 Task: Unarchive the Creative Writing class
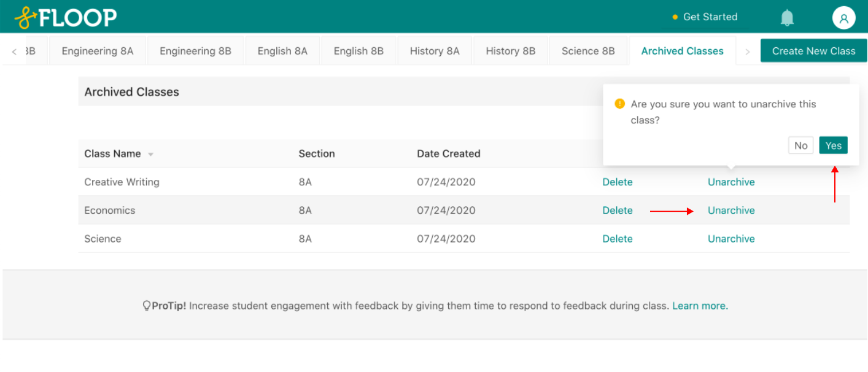click(x=731, y=182)
